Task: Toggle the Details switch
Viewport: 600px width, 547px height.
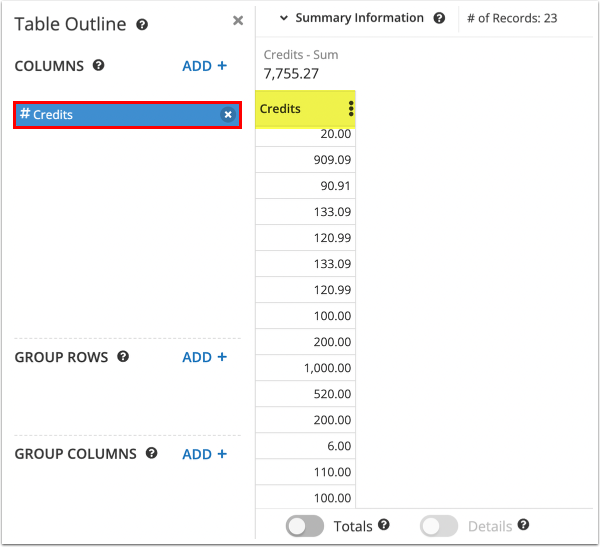Action: pyautogui.click(x=439, y=526)
